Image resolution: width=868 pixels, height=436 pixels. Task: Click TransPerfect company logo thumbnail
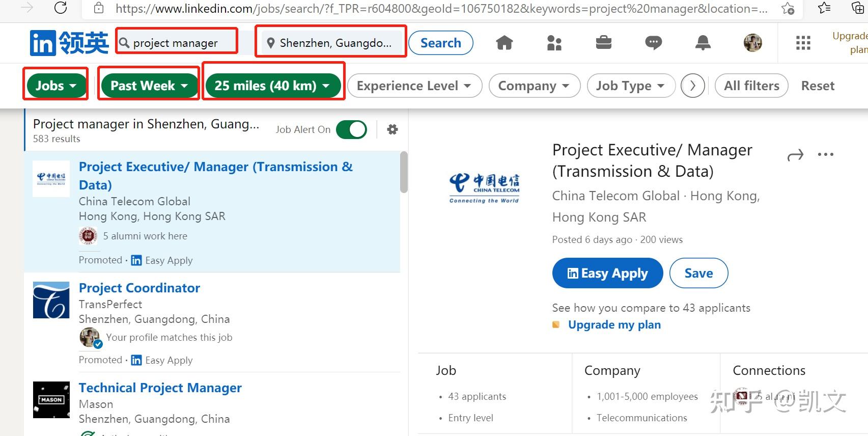click(51, 300)
